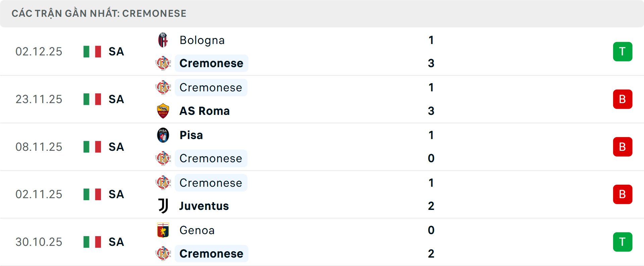This screenshot has width=644, height=266.
Task: Click red B badge for Pisa match
Action: [x=623, y=147]
